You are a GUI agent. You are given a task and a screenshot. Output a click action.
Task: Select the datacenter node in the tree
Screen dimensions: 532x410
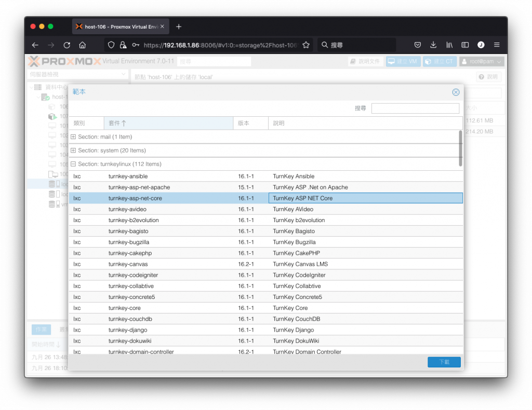coord(51,87)
